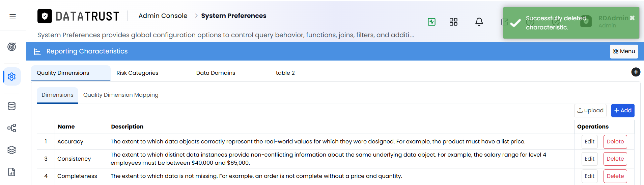Delete the Consistency dimension
644x185 pixels.
point(615,159)
